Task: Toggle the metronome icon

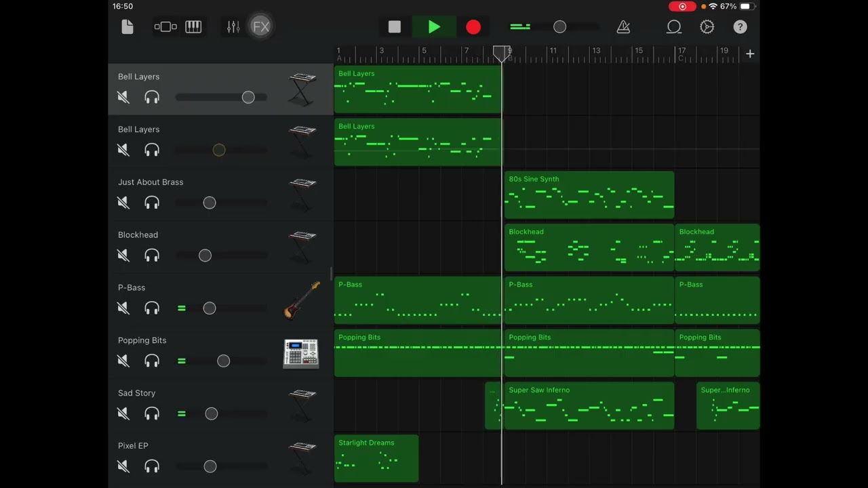Action: [x=623, y=27]
